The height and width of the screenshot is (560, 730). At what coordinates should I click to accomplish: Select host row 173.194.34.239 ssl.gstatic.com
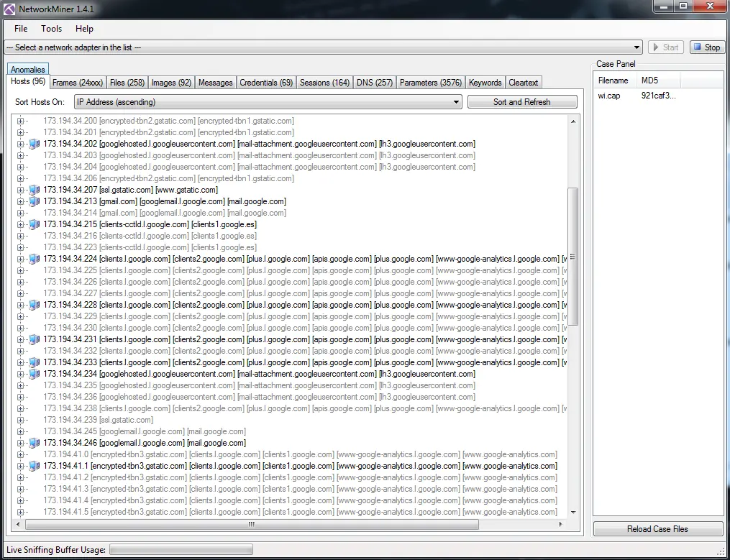99,420
